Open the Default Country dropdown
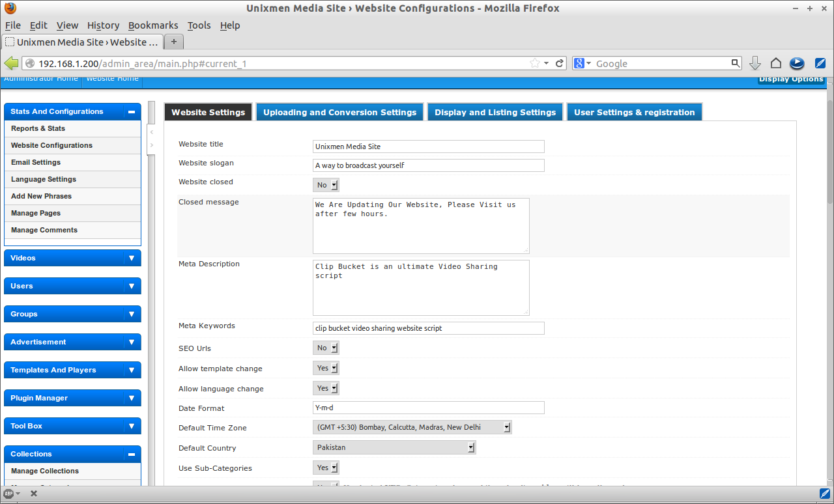This screenshot has height=504, width=834. click(394, 447)
